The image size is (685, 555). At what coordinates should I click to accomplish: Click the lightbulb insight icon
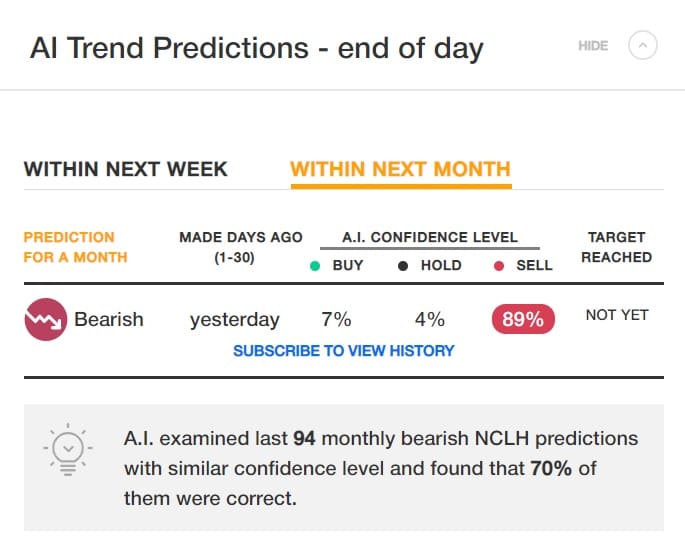(x=67, y=452)
